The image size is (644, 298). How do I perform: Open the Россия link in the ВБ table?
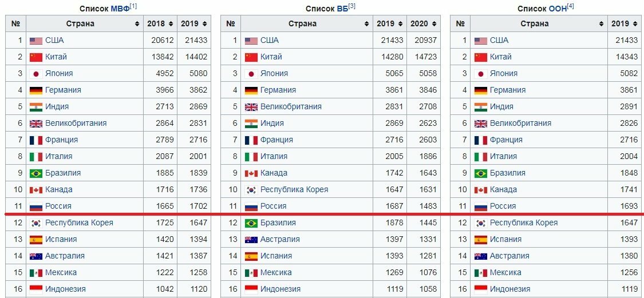coord(274,206)
